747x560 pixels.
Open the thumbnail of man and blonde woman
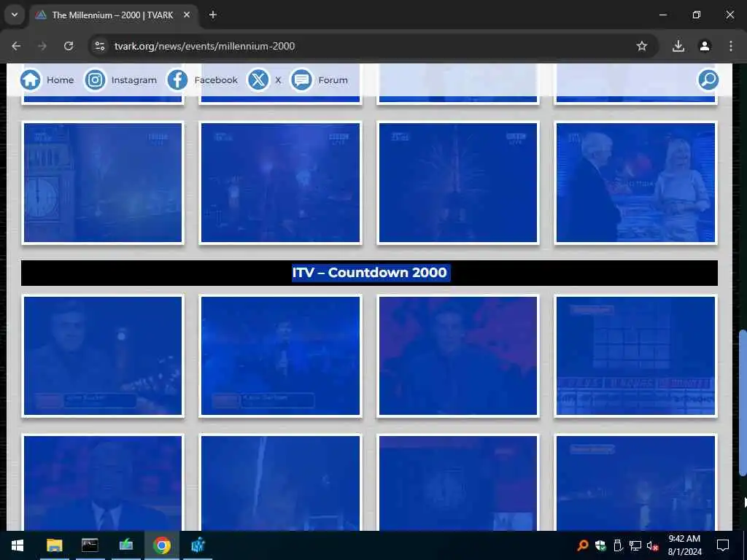click(x=635, y=183)
